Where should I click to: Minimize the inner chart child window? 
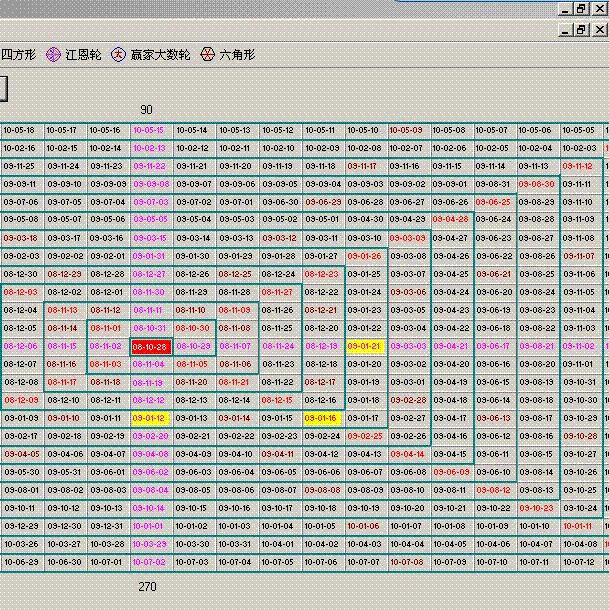point(563,30)
